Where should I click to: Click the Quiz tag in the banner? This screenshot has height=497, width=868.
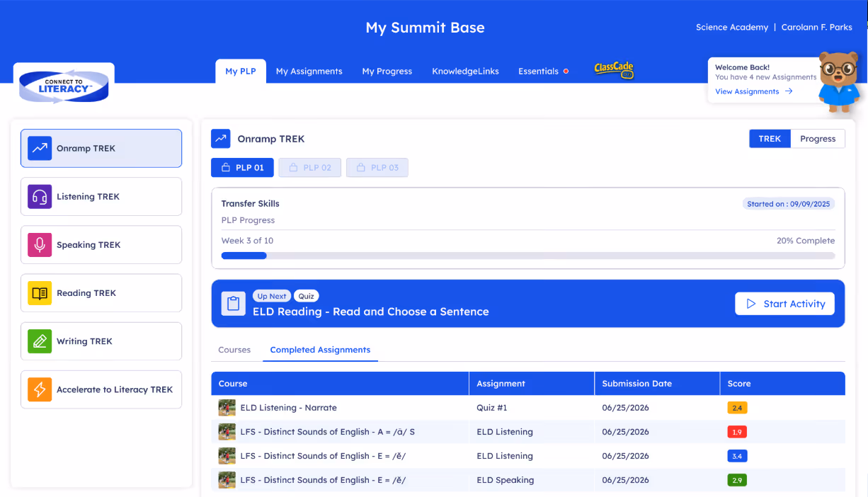[307, 296]
